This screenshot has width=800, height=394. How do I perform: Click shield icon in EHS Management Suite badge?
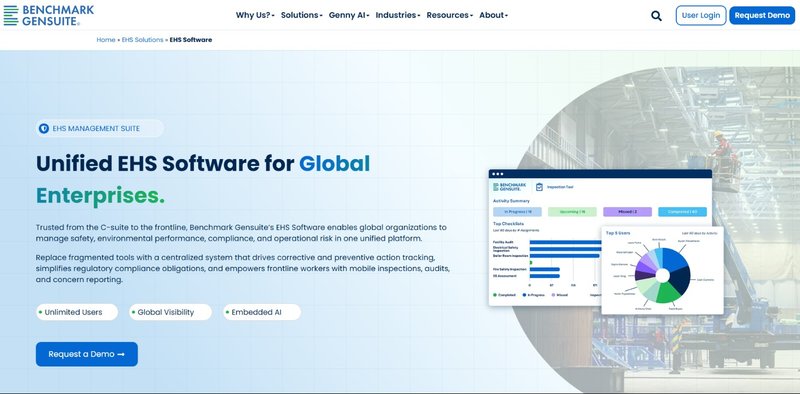pyautogui.click(x=44, y=129)
